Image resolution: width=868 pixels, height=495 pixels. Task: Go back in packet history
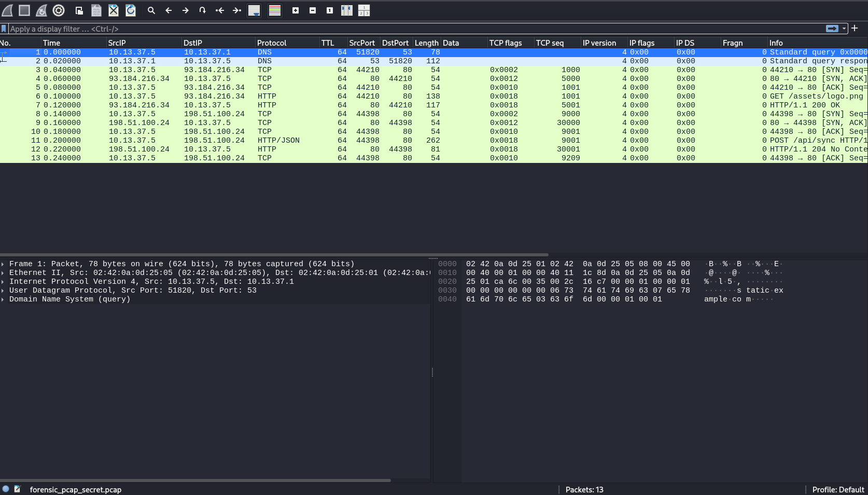[x=169, y=10]
